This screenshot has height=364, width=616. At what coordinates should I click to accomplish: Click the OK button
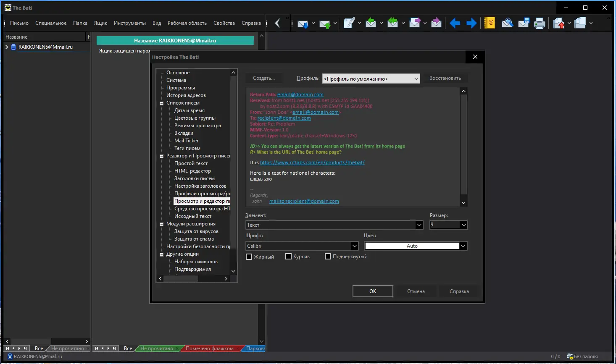tap(373, 291)
